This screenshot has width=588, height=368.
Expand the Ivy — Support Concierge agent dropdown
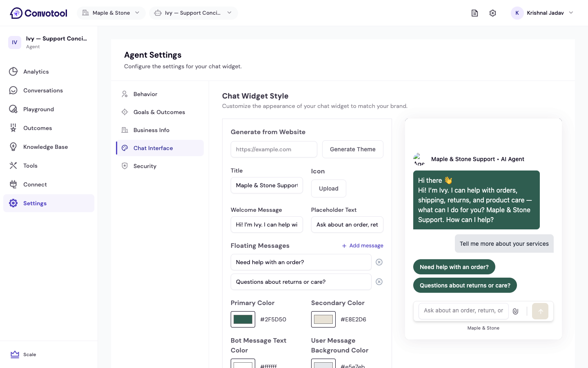(193, 13)
